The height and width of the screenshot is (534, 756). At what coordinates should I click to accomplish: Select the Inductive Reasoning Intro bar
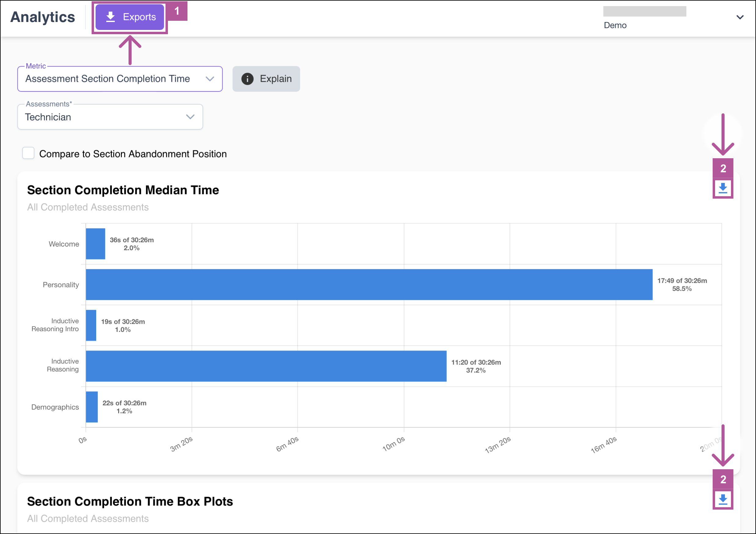(91, 325)
